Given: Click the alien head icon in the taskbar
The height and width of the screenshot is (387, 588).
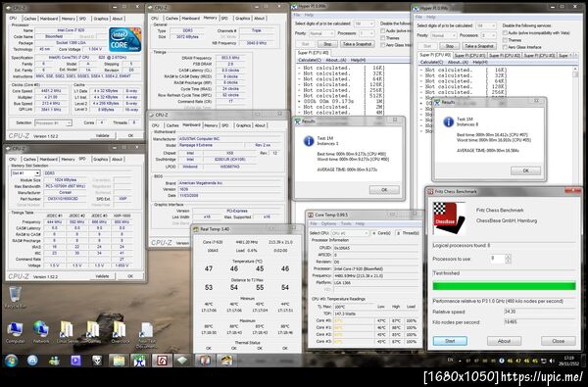Looking at the screenshot, I should pyautogui.click(x=97, y=361).
